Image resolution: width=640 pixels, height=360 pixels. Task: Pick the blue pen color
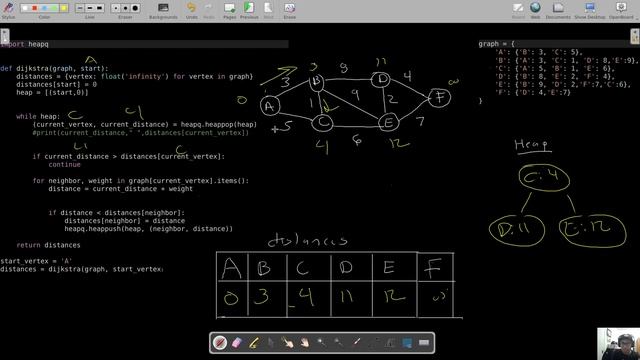click(44, 8)
